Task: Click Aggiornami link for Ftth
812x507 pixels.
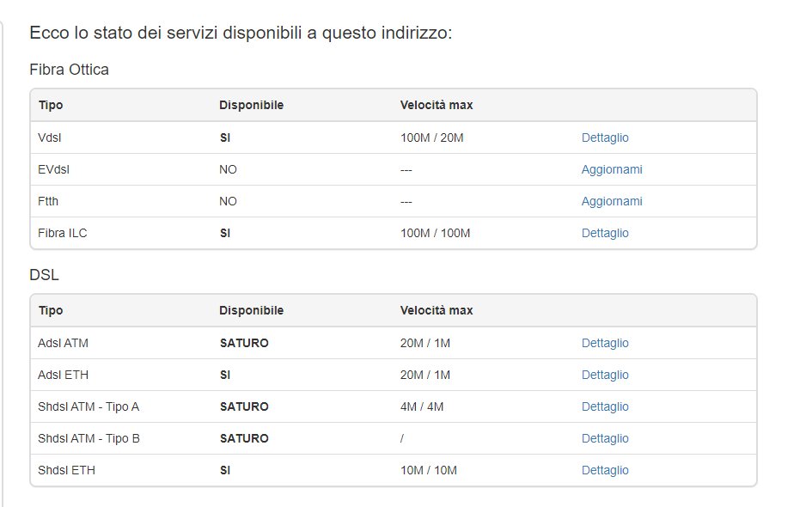Action: pyautogui.click(x=612, y=201)
